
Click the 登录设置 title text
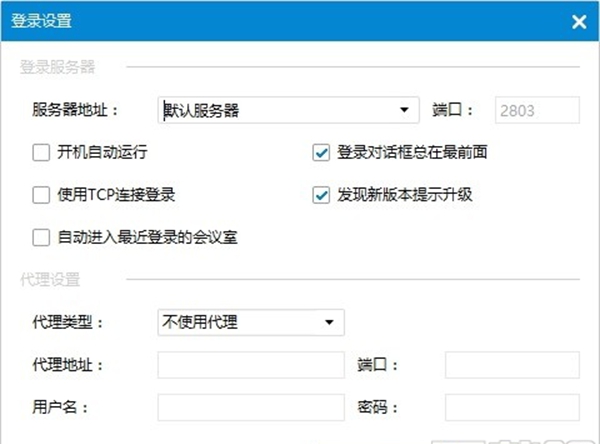tap(41, 21)
